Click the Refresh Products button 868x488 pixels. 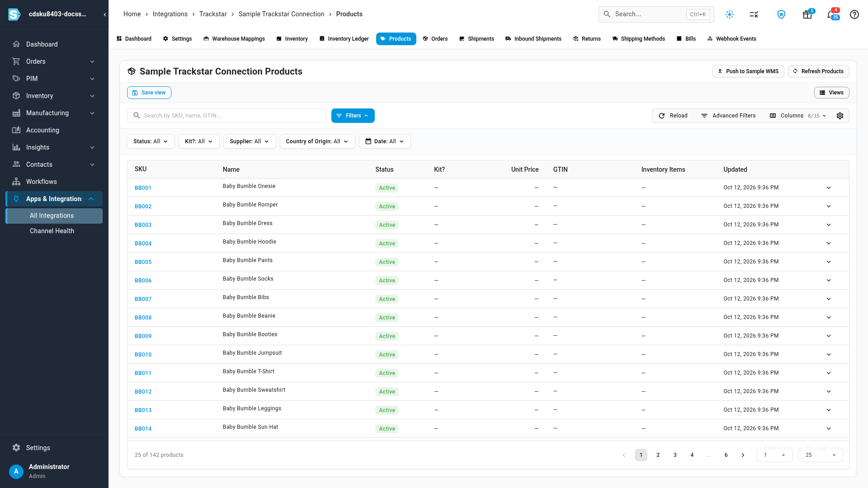point(819,71)
